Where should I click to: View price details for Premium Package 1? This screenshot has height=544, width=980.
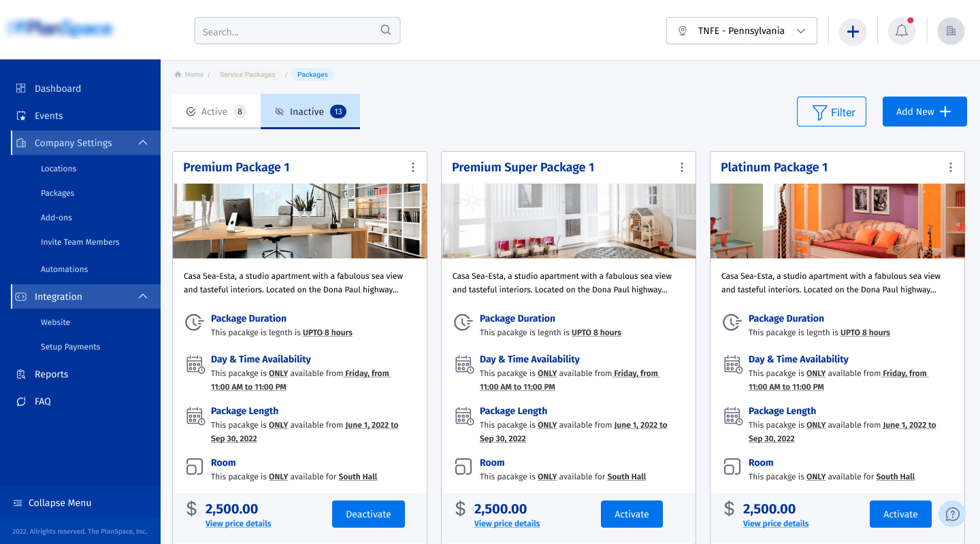point(238,524)
